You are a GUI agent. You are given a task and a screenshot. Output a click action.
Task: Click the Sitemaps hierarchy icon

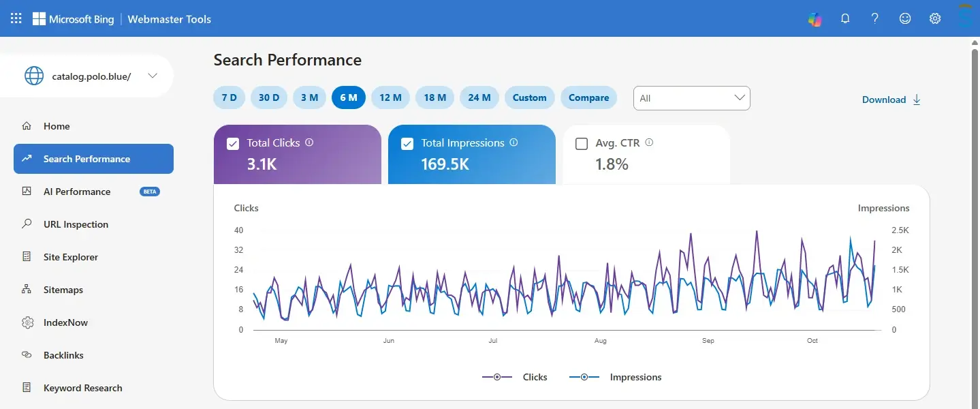(x=27, y=290)
